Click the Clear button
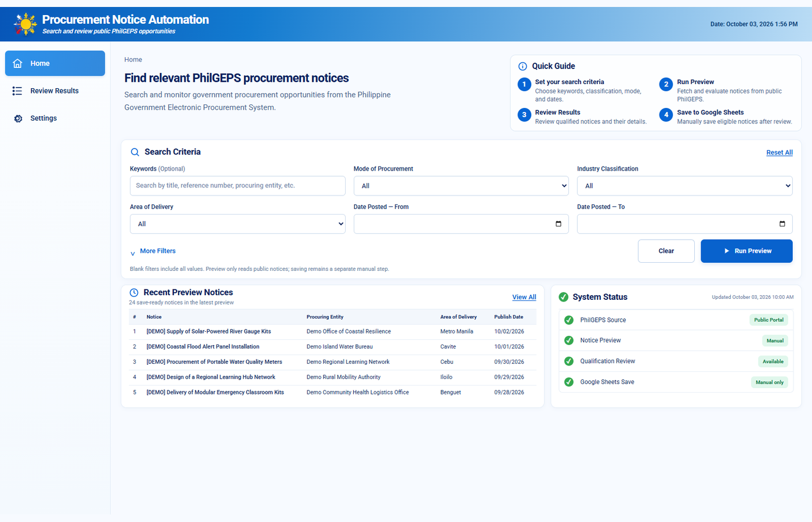812x522 pixels. click(x=666, y=251)
